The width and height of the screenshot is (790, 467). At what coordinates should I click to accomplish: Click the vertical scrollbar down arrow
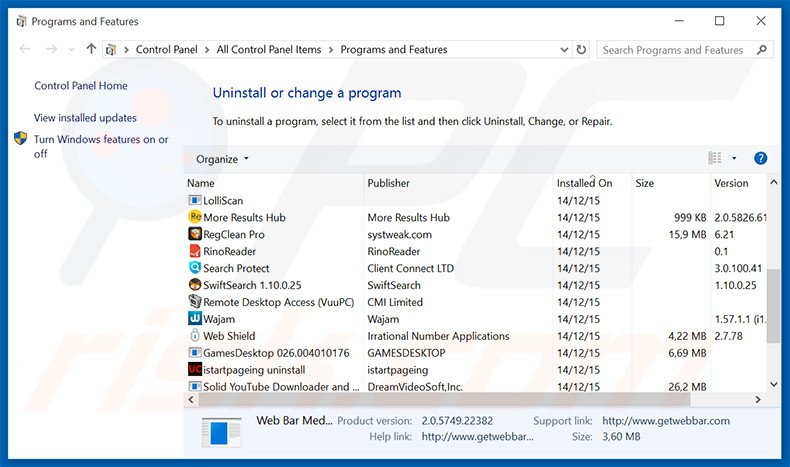click(x=774, y=384)
